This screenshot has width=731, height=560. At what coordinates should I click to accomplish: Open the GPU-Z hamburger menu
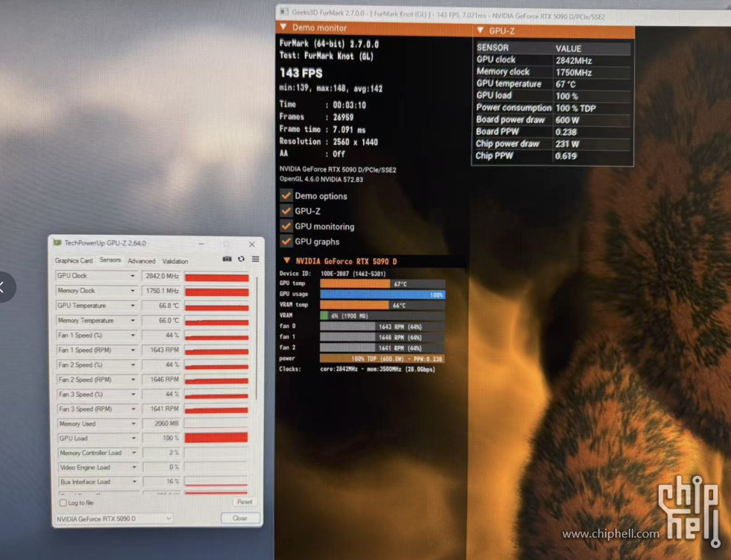tap(255, 259)
